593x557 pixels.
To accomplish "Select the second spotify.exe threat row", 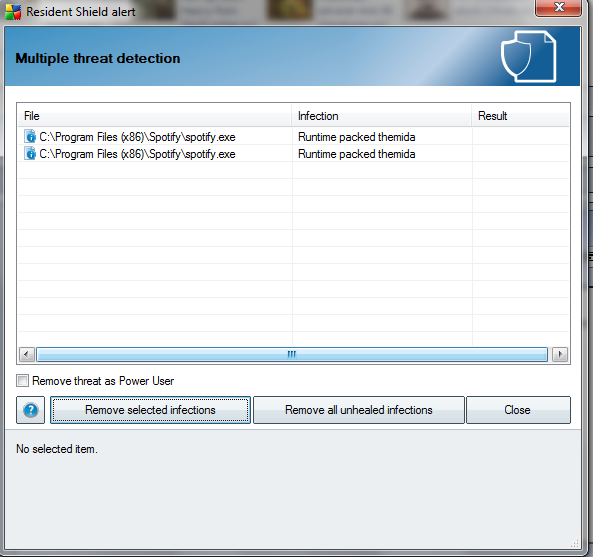I will (x=293, y=154).
